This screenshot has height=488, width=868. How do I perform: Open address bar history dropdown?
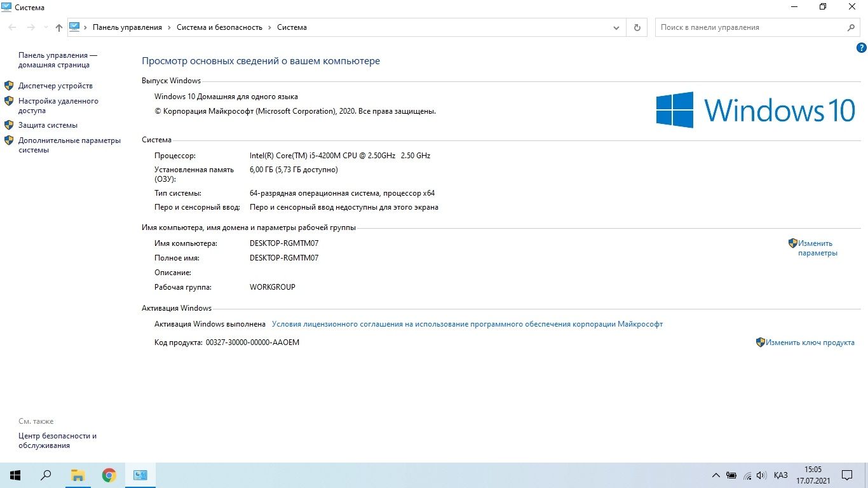coord(616,27)
